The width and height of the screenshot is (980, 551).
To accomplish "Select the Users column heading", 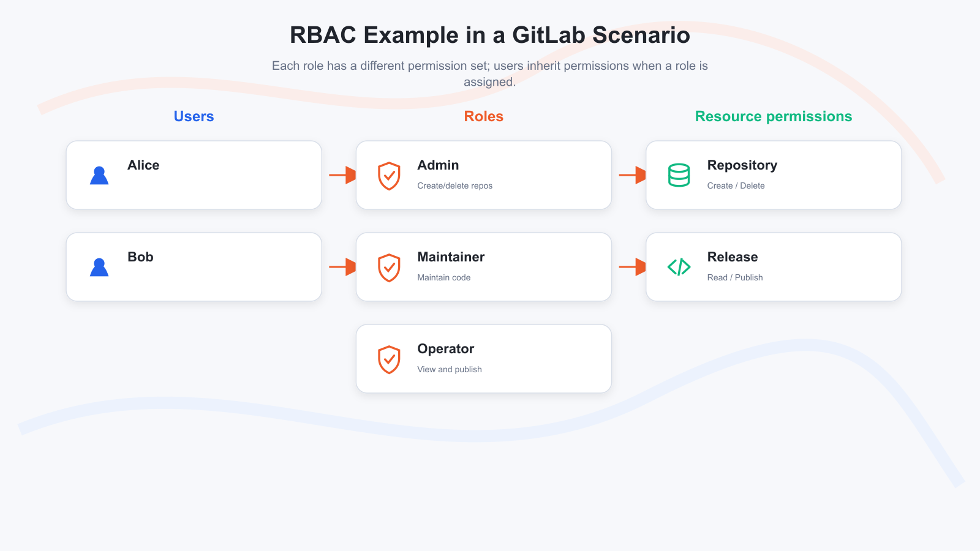I will [x=194, y=116].
